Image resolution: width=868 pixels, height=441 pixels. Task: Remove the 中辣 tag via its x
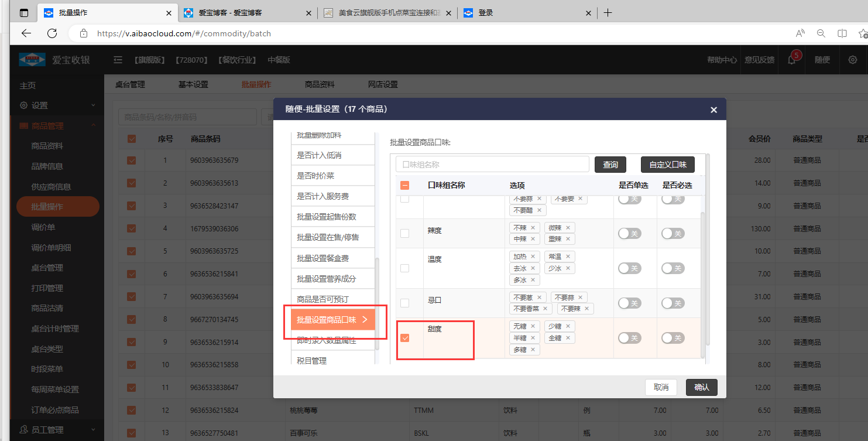[x=533, y=239]
